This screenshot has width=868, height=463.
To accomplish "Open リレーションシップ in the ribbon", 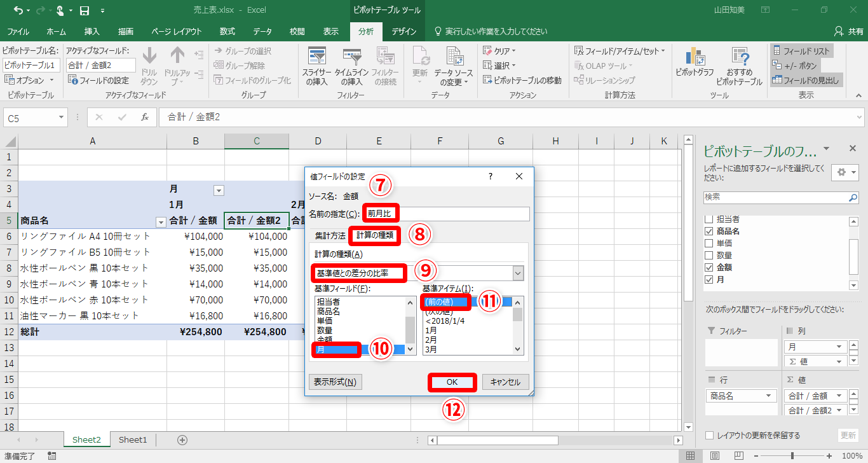I will tap(605, 80).
